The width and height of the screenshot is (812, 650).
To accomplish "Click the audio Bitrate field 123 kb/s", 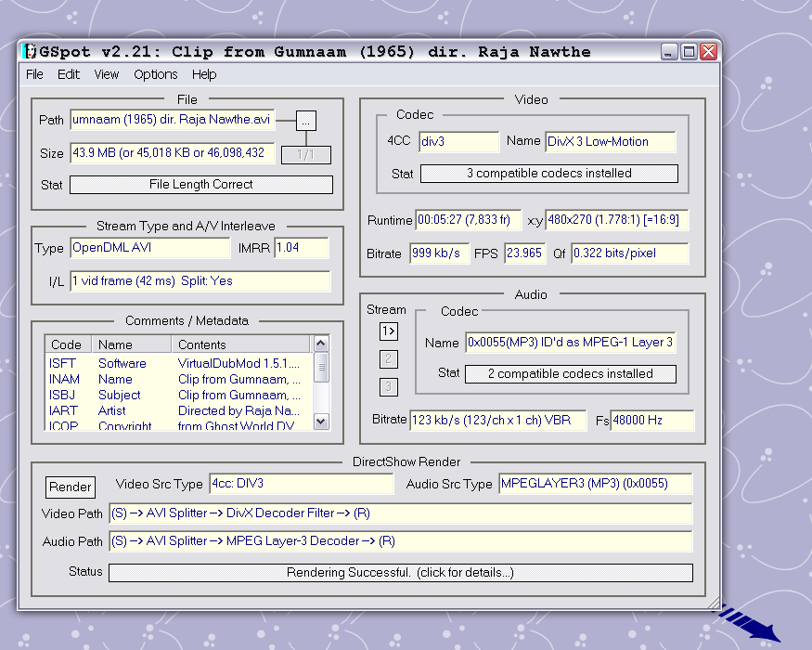I will 498,420.
